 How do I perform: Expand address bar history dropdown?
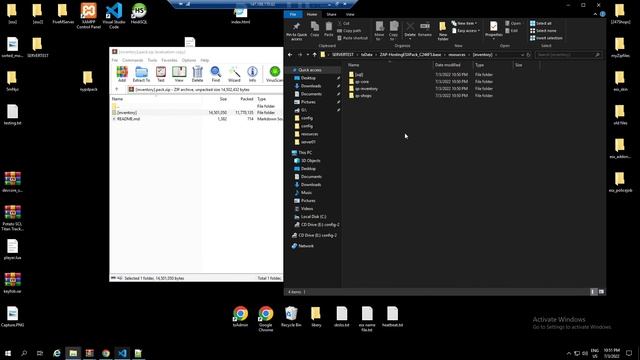coord(522,55)
